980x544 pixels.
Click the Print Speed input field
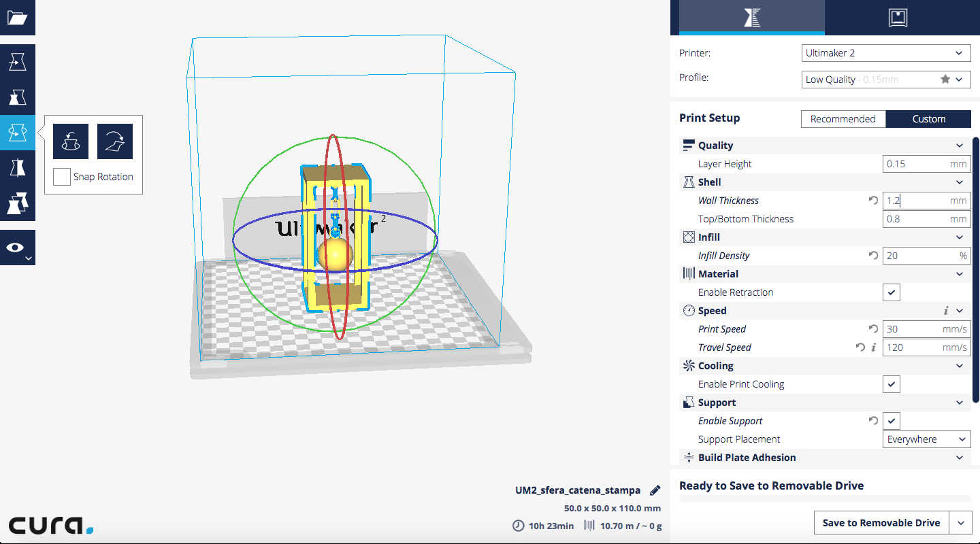pyautogui.click(x=926, y=329)
